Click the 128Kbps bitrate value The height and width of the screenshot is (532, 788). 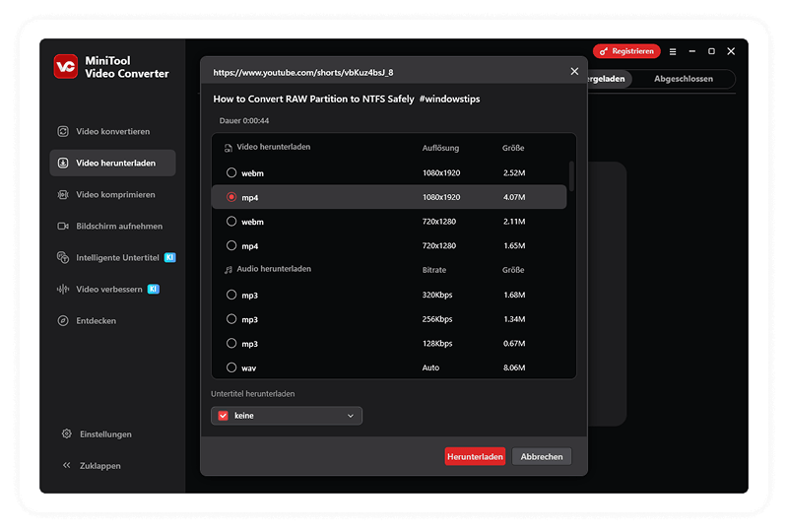437,344
